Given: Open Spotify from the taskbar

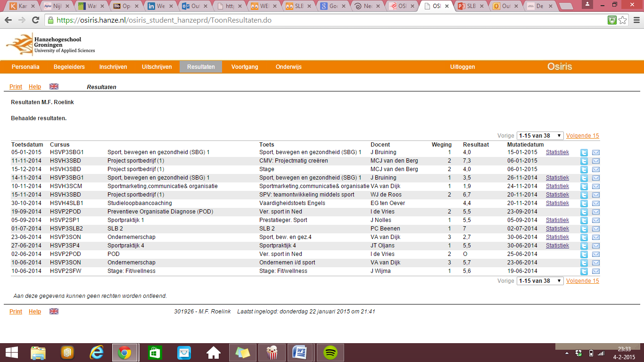Looking at the screenshot, I should point(330,352).
